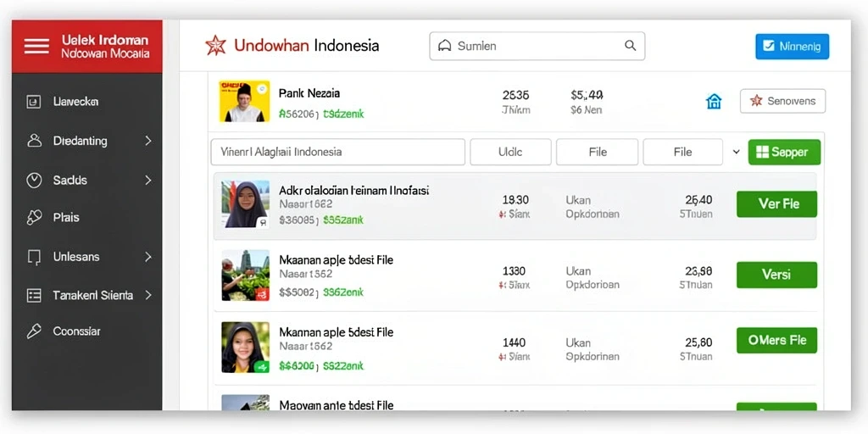Click the Pank Nezaia name
Viewport: 868px width, 434px height.
pos(309,93)
